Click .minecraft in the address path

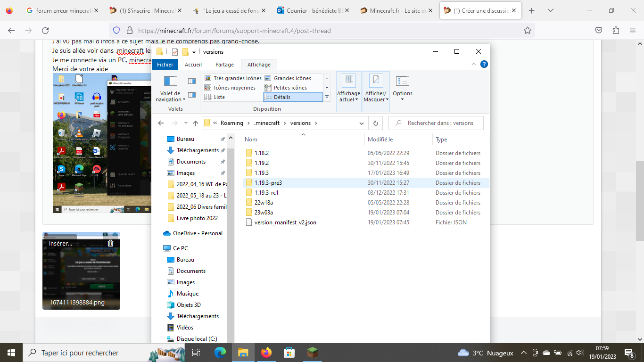pyautogui.click(x=267, y=123)
